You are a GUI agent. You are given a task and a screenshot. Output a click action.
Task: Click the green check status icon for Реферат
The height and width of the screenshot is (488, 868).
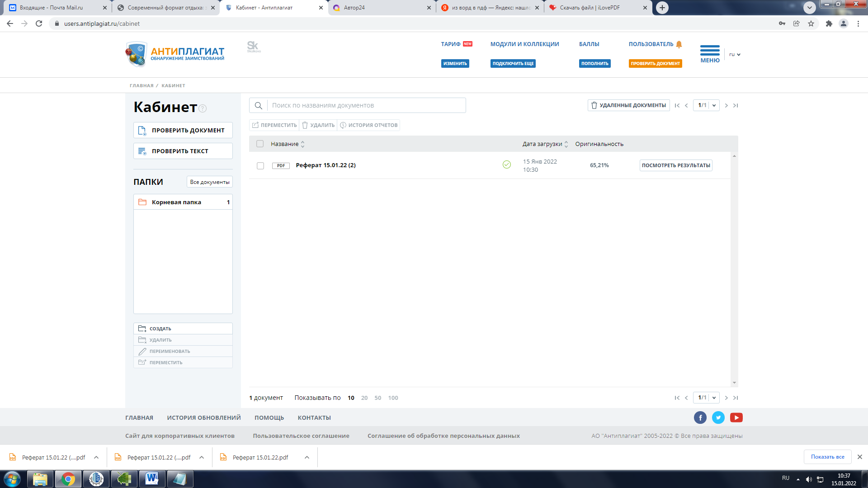[506, 165]
